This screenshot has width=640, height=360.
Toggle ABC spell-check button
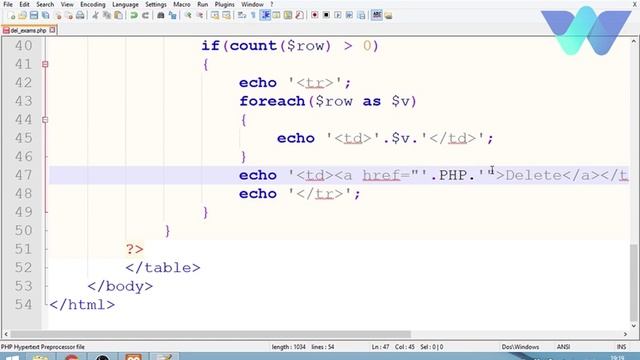pyautogui.click(x=376, y=16)
